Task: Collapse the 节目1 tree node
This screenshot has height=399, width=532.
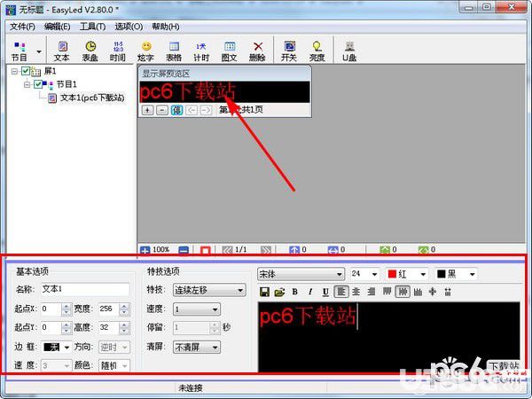Action: 27,84
